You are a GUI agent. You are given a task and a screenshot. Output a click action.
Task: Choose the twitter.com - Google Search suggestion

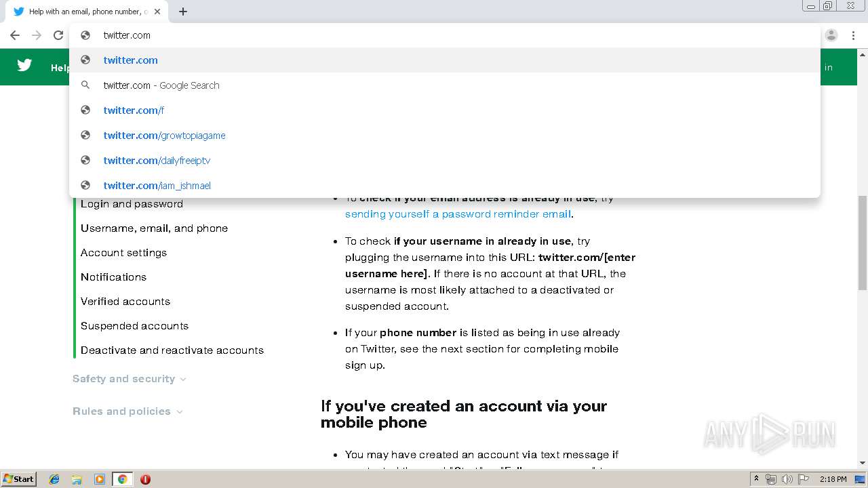[x=444, y=85]
